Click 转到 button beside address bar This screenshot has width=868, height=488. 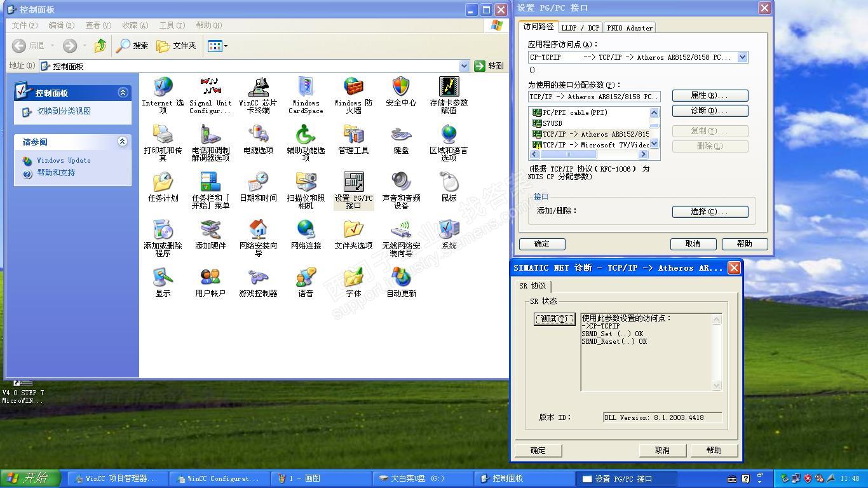click(x=489, y=66)
